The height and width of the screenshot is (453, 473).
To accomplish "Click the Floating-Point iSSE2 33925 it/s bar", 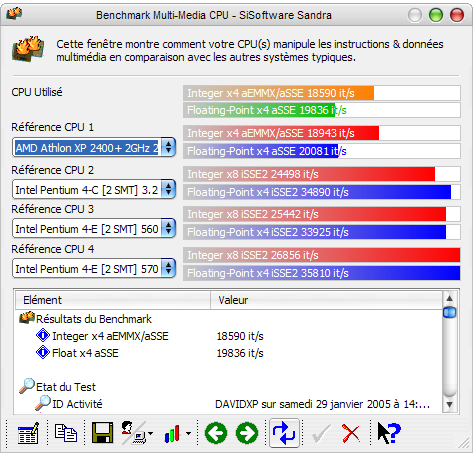I will tap(322, 232).
